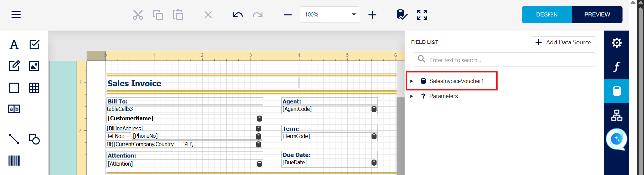
Task: Select the Rich Text tool
Action: pos(14,66)
